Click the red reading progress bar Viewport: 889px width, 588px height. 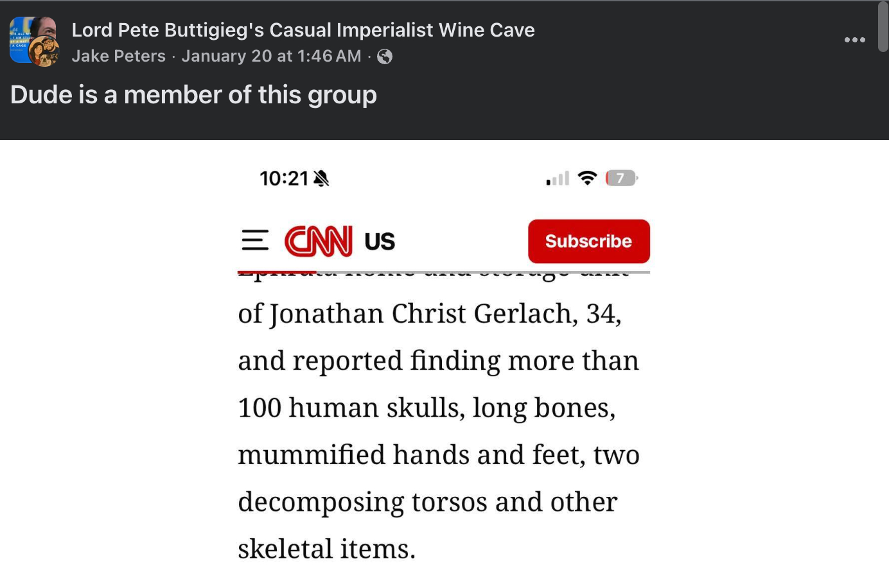[277, 272]
